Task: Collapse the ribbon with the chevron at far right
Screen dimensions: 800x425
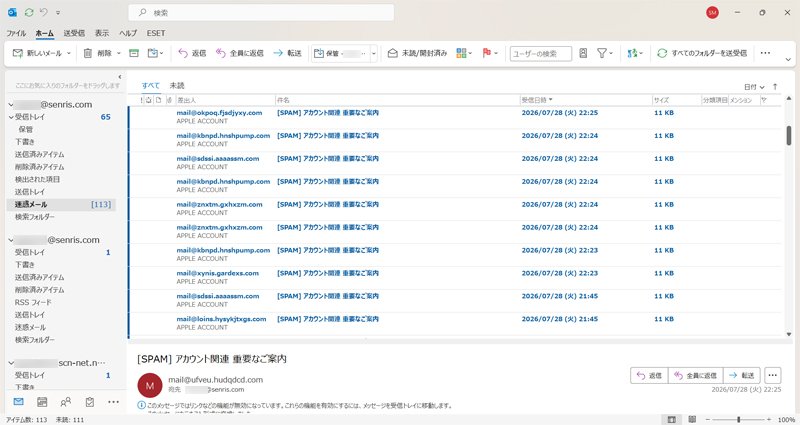Action: (x=788, y=60)
